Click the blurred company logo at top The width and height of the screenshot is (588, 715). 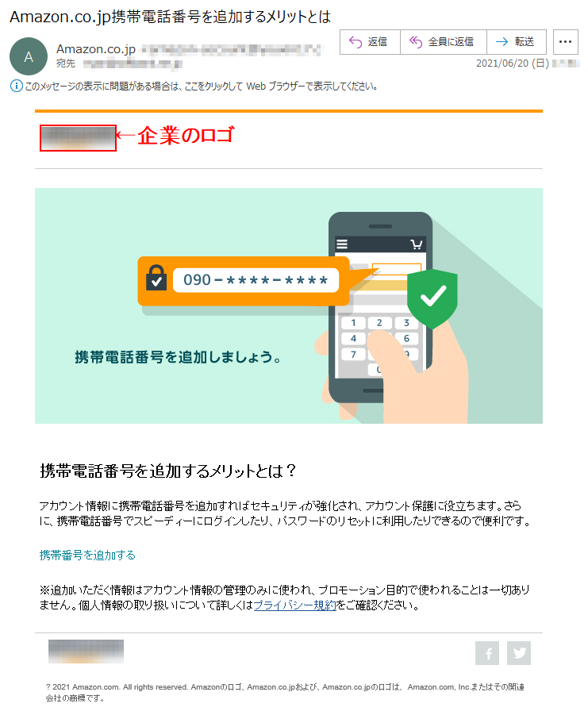click(78, 138)
